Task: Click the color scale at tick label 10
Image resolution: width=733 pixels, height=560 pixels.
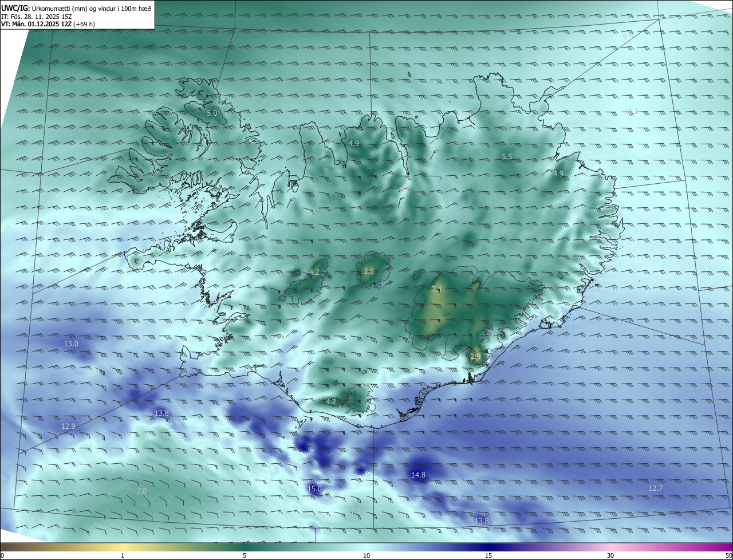Action: 366,555
